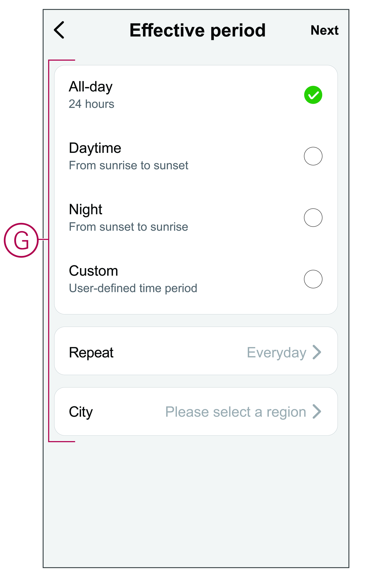Open the Repeat chevron arrow

pos(317,352)
